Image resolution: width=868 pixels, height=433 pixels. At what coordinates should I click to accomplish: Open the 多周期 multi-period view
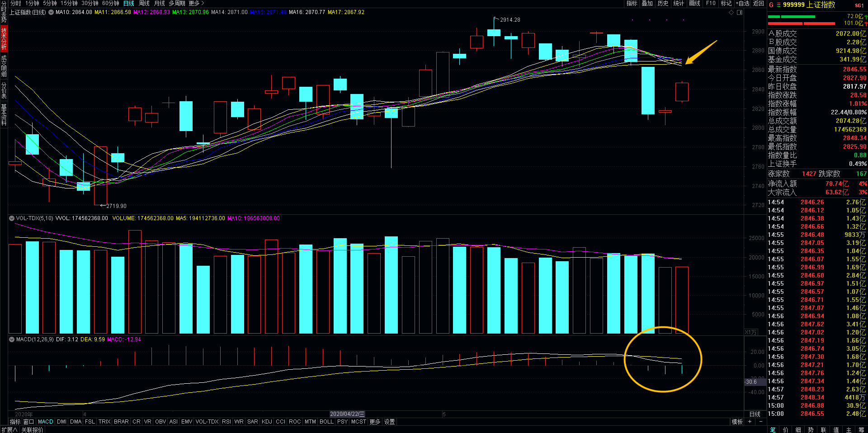pyautogui.click(x=177, y=3)
